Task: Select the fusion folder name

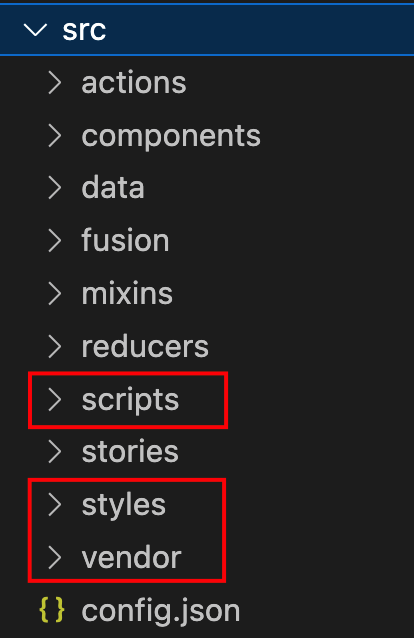Action: pos(125,240)
